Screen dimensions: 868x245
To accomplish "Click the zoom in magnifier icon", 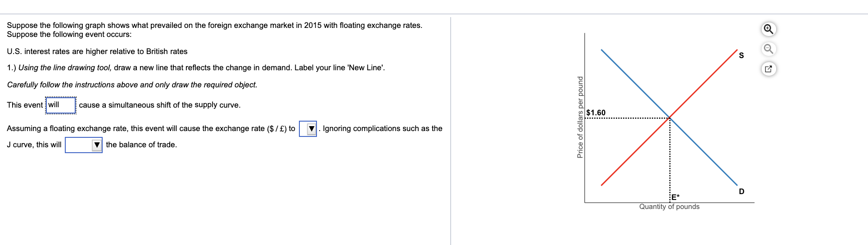I will [x=769, y=29].
